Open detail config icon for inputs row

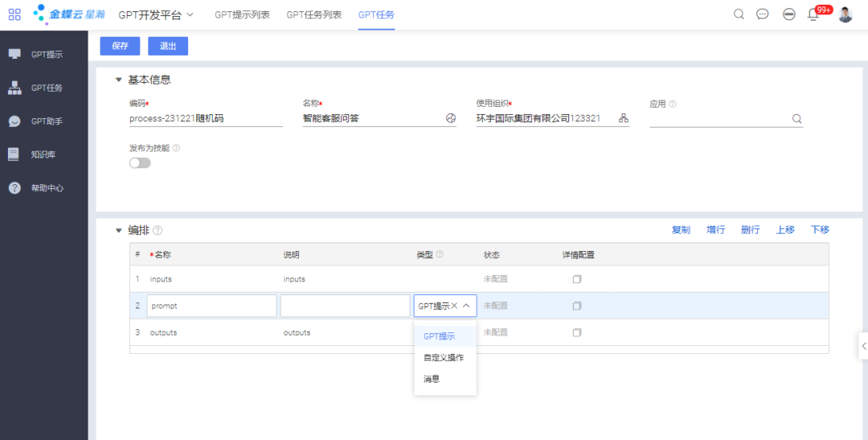[x=577, y=279]
